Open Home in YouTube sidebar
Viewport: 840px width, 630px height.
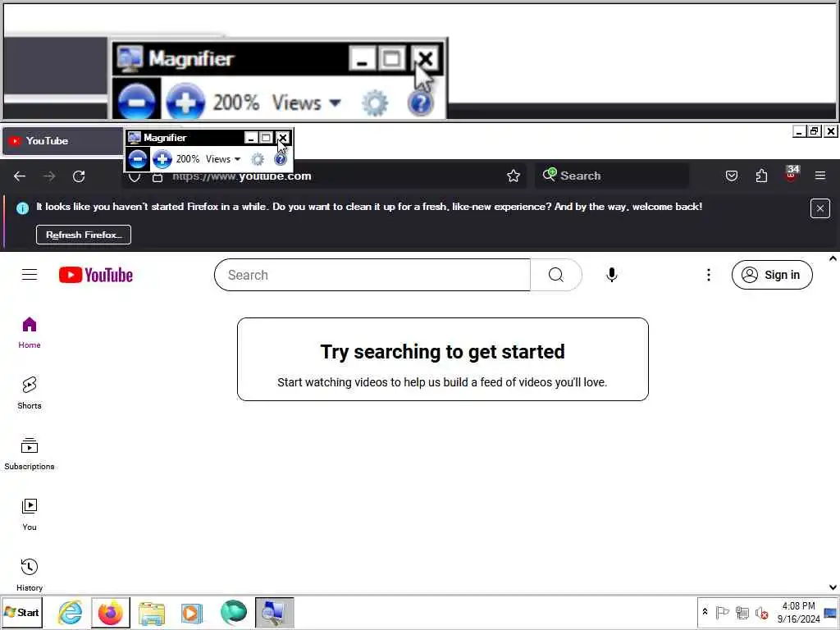click(30, 333)
